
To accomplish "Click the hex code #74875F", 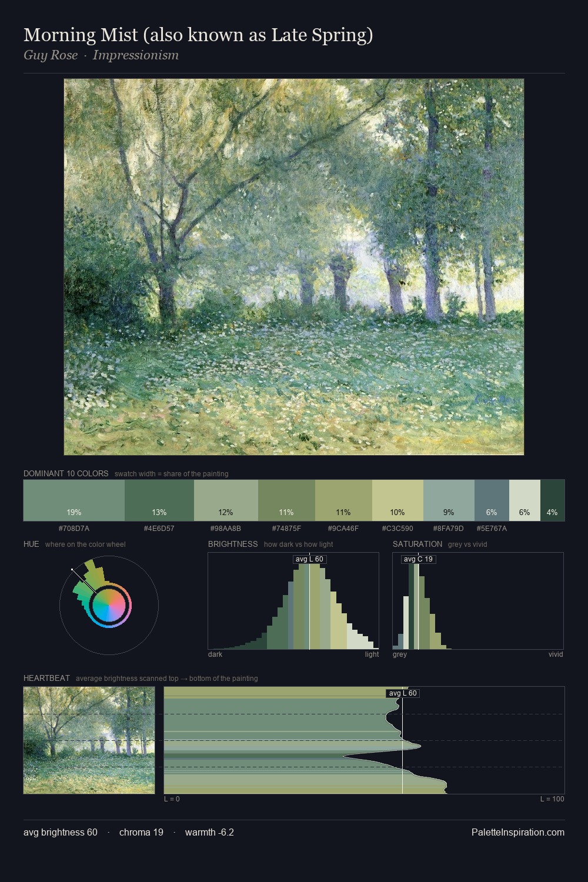I will [286, 529].
